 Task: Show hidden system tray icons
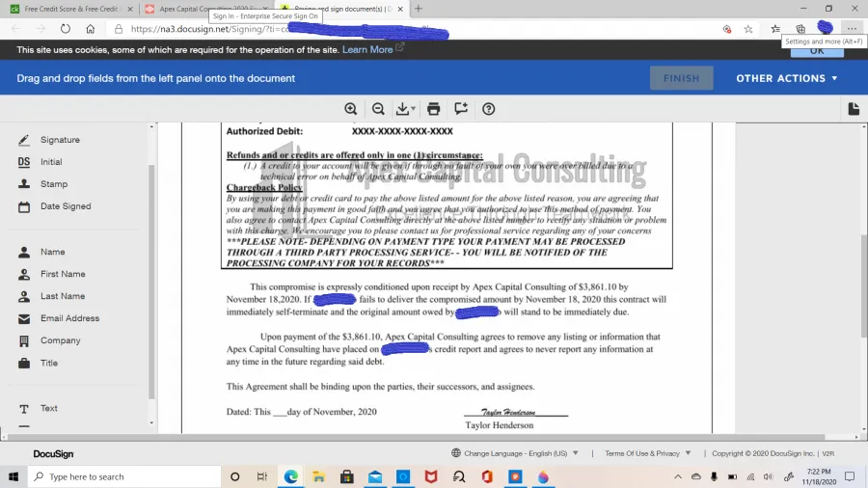(x=678, y=476)
